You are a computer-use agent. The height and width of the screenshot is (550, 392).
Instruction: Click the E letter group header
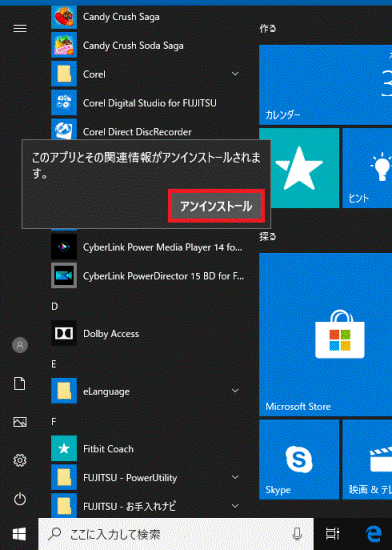[x=54, y=364]
